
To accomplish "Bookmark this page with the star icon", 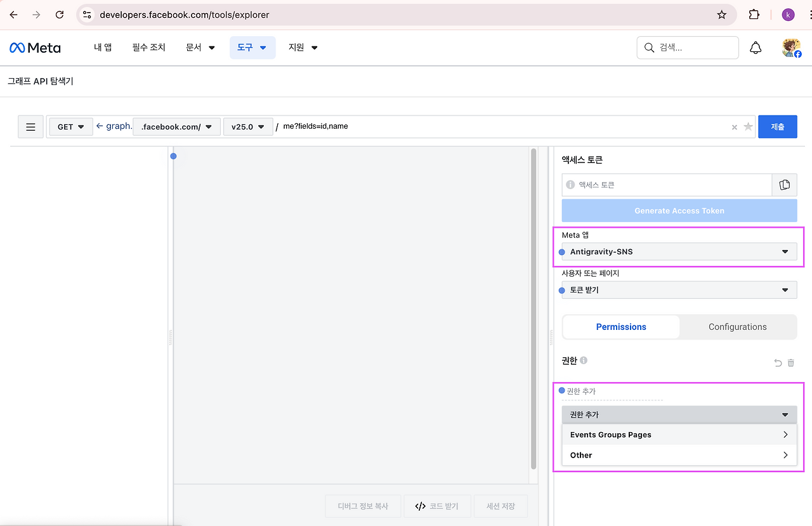I will click(722, 15).
